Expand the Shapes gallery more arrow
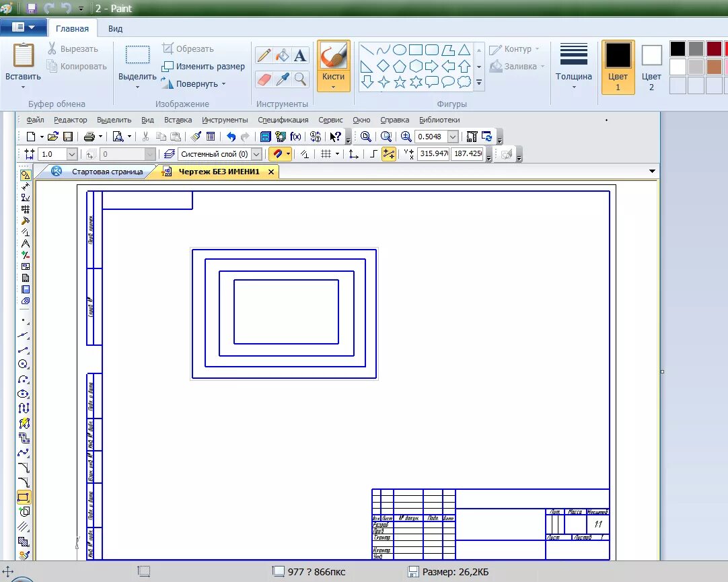Screen dimensions: 728x582 click(x=479, y=82)
